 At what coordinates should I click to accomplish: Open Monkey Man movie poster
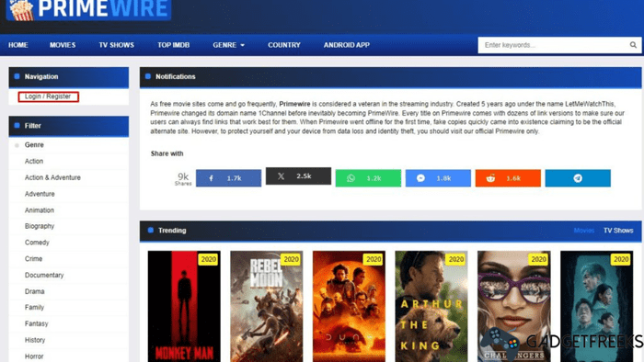pyautogui.click(x=184, y=306)
